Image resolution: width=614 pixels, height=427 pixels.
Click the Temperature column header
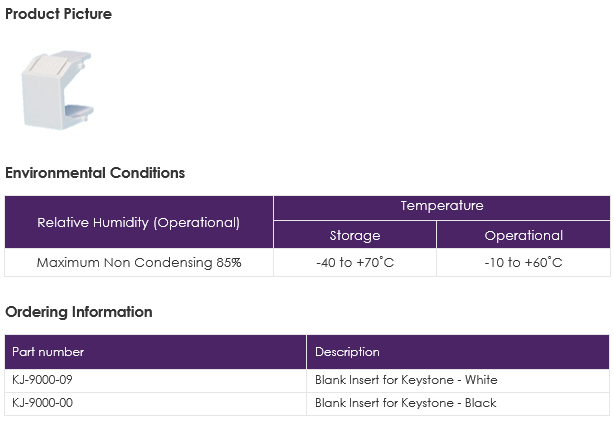442,208
